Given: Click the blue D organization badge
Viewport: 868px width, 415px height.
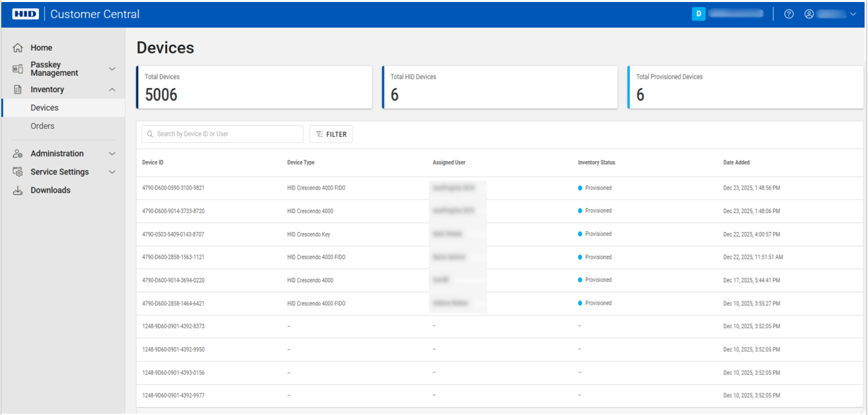Looking at the screenshot, I should pyautogui.click(x=699, y=14).
